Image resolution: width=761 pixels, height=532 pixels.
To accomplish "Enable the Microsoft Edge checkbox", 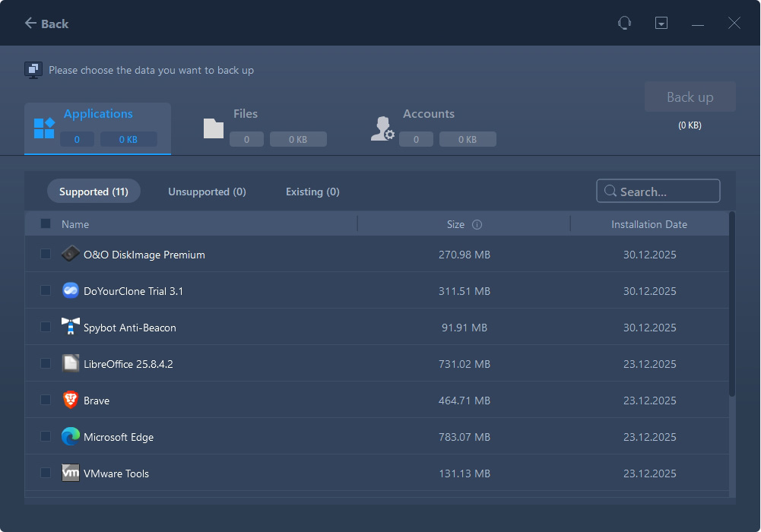I will click(x=46, y=436).
